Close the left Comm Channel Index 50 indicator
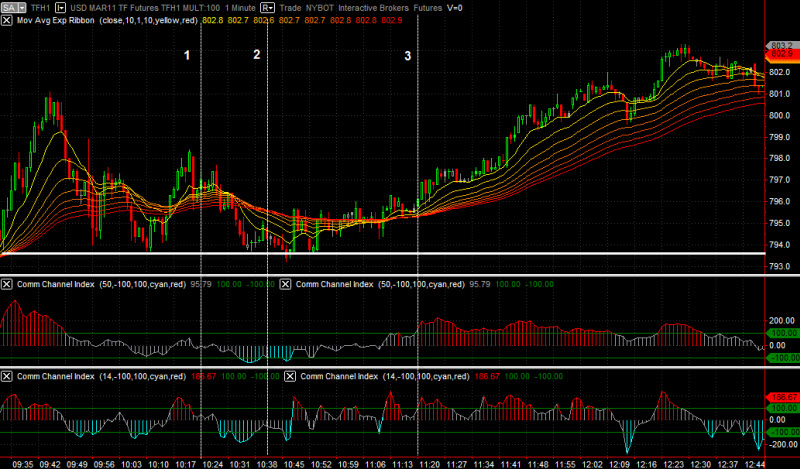This screenshot has height=469, width=800. [7, 285]
